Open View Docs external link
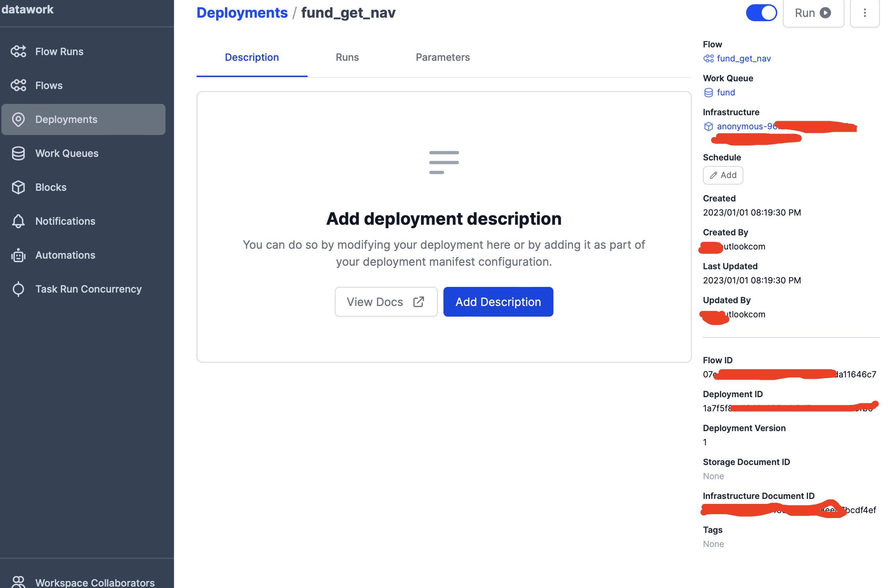The image size is (889, 588). coord(386,302)
